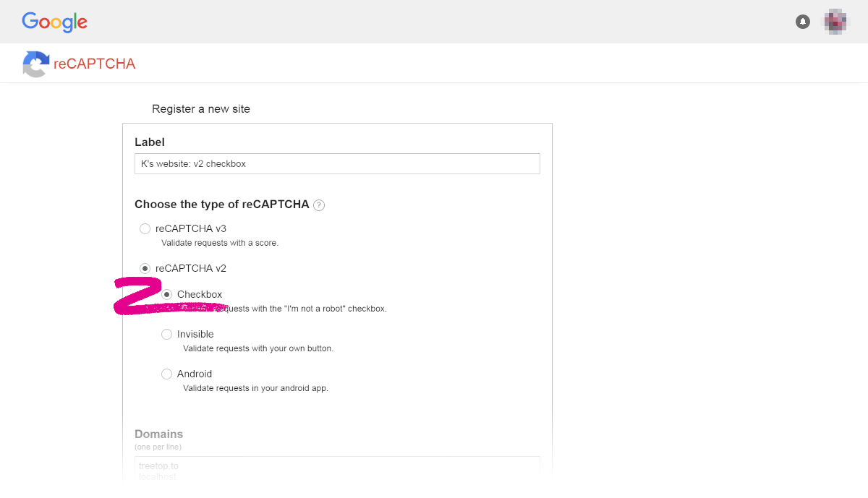This screenshot has height=498, width=868.
Task: Open the notifications bell icon
Action: coord(803,22)
